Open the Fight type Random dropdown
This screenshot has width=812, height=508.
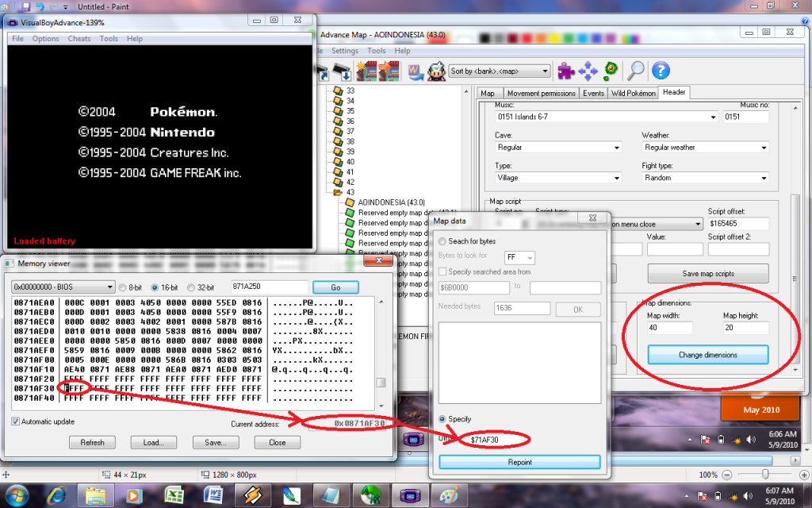705,178
